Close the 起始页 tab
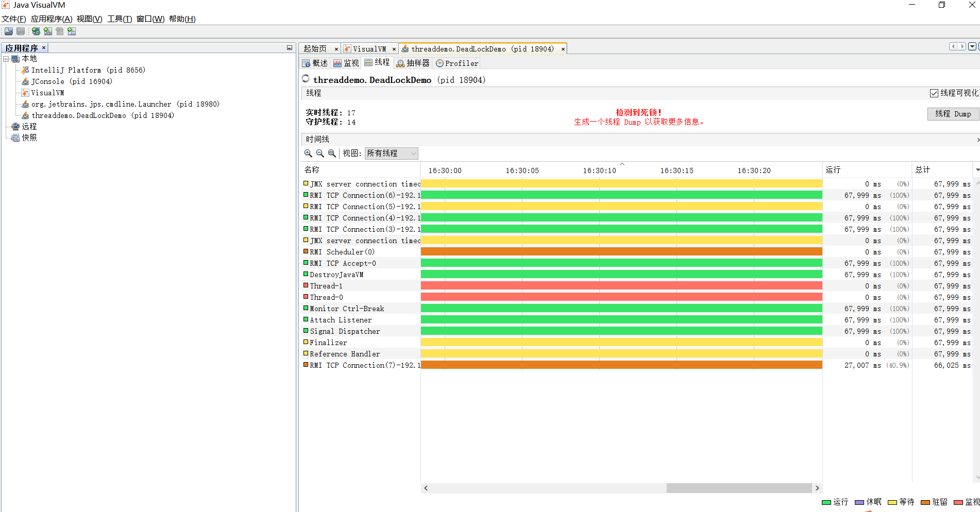Viewport: 980px width, 512px height. [336, 49]
